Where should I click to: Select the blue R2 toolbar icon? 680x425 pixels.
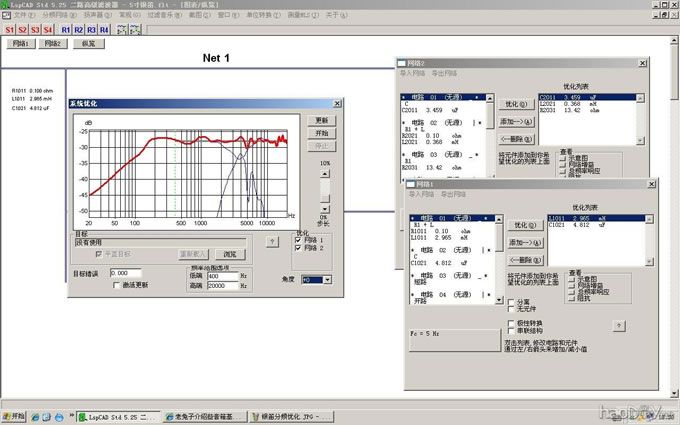(79, 30)
